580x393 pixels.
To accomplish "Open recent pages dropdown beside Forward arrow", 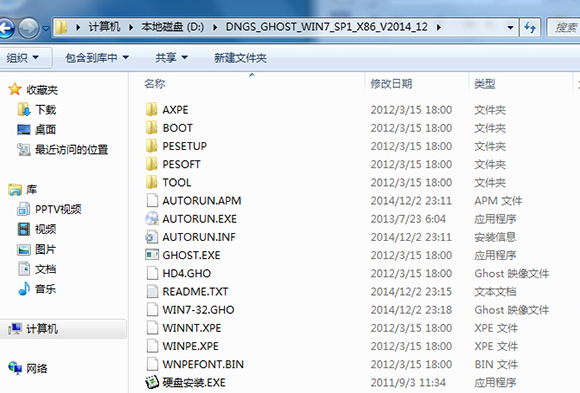I will click(46, 28).
